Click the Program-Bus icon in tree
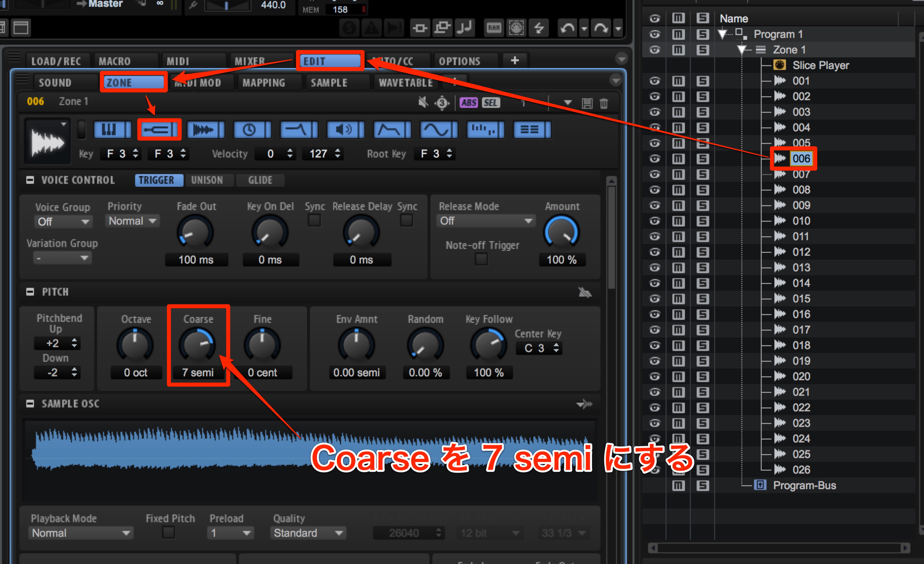This screenshot has width=924, height=564. click(760, 485)
